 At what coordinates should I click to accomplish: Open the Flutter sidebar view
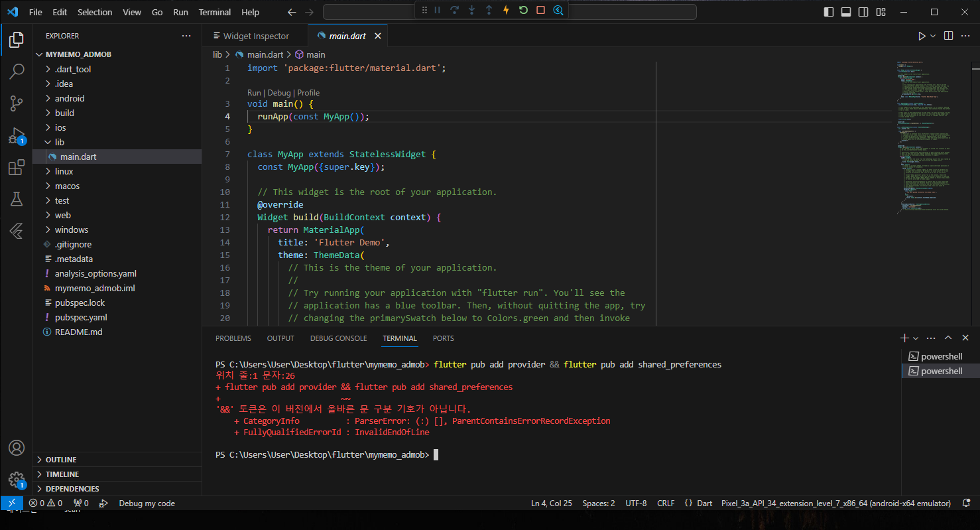[x=17, y=231]
